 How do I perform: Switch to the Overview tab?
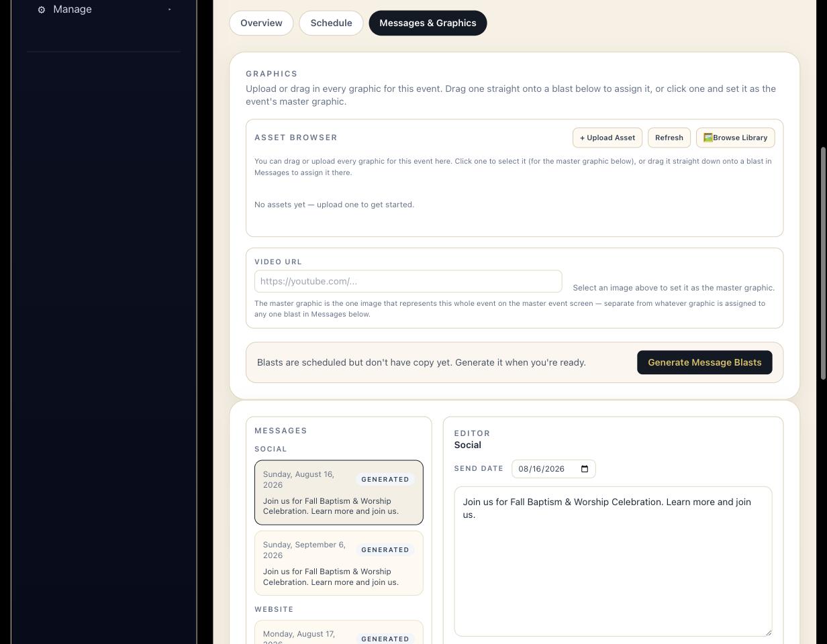[x=261, y=23]
